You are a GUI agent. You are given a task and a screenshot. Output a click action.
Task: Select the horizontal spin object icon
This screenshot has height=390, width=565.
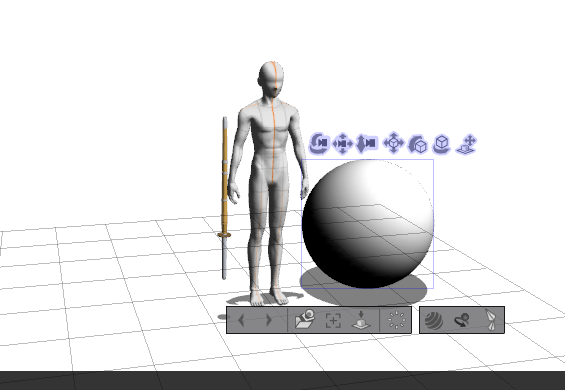tap(441, 144)
